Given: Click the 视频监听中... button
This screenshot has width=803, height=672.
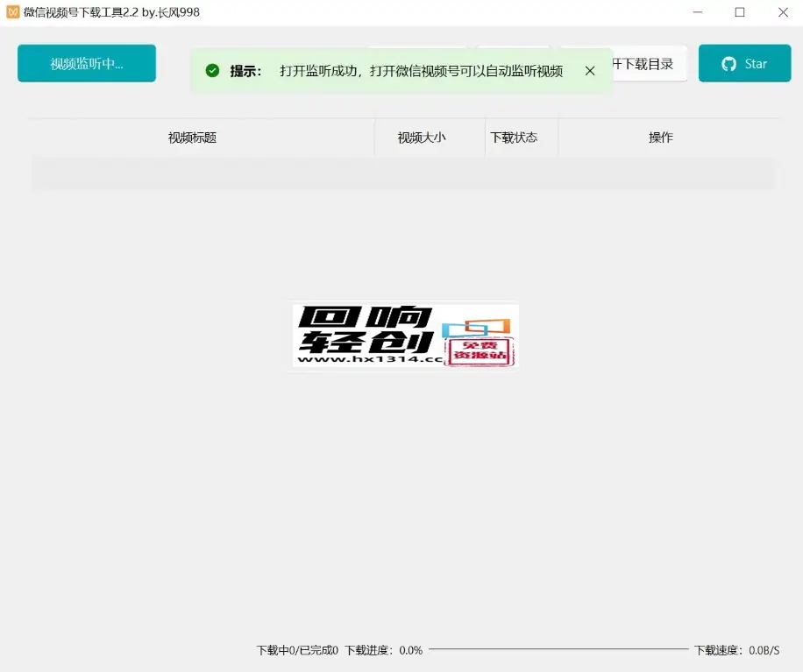Looking at the screenshot, I should tap(87, 63).
